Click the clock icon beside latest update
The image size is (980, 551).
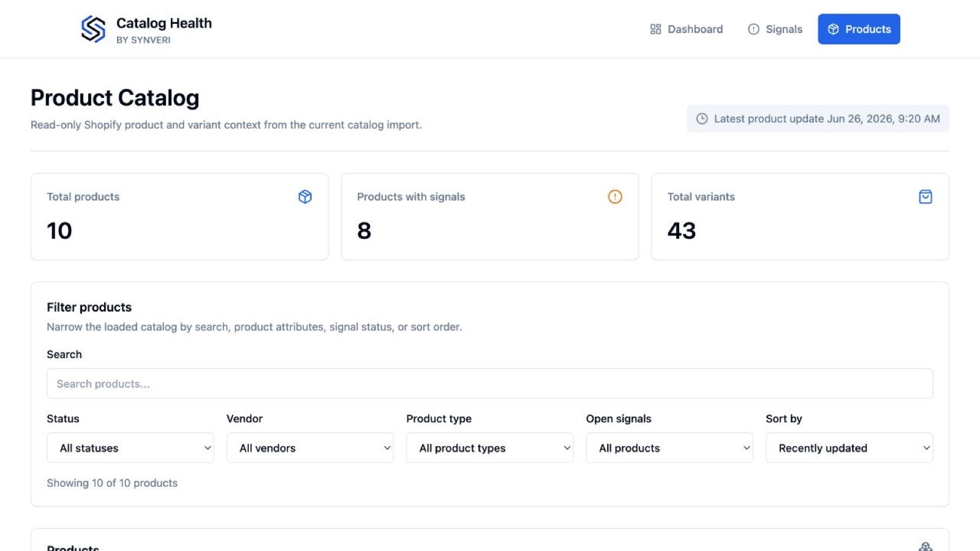tap(702, 119)
